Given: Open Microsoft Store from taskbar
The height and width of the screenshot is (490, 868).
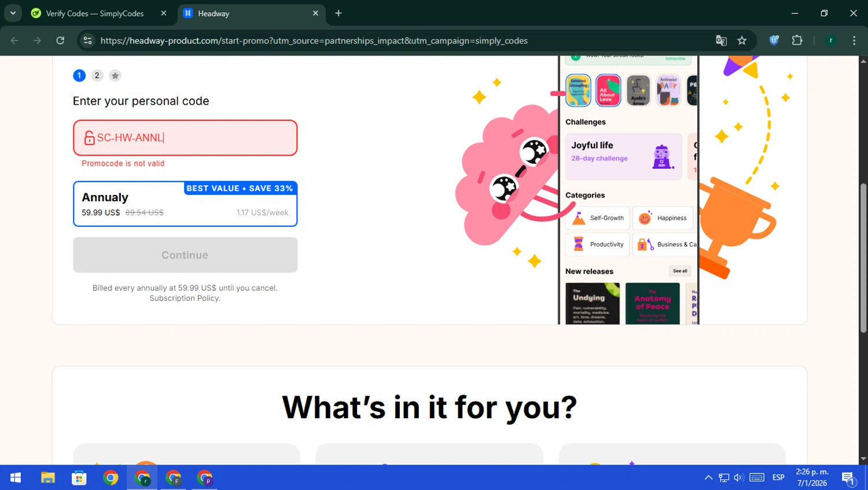Looking at the screenshot, I should pos(79,477).
